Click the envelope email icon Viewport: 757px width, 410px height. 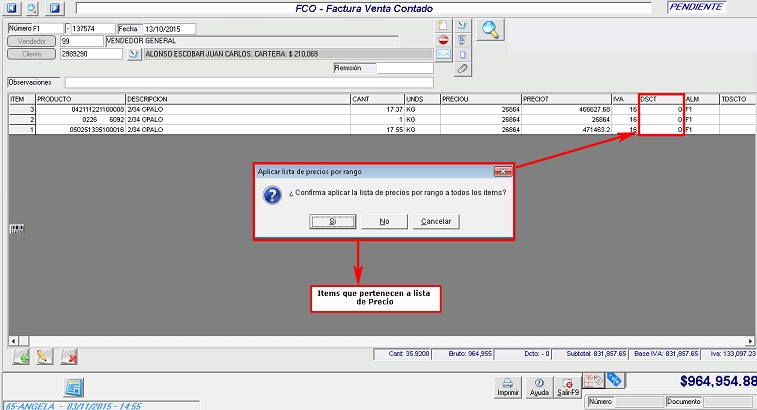443,55
